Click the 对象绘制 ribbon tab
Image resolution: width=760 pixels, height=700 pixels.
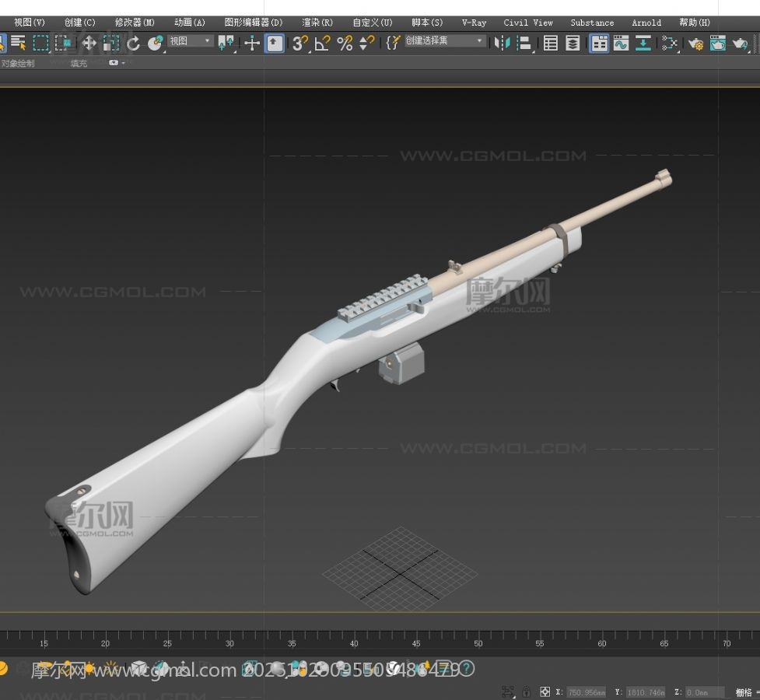click(x=18, y=63)
